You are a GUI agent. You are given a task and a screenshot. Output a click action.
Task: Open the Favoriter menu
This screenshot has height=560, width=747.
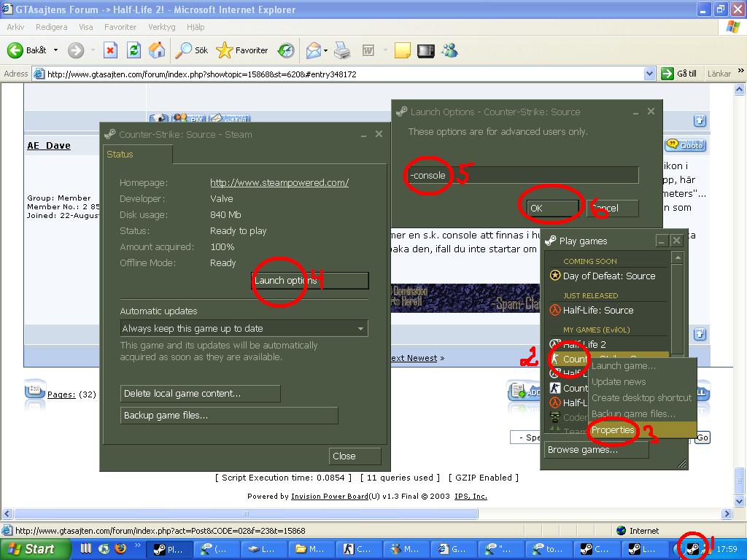tap(120, 27)
